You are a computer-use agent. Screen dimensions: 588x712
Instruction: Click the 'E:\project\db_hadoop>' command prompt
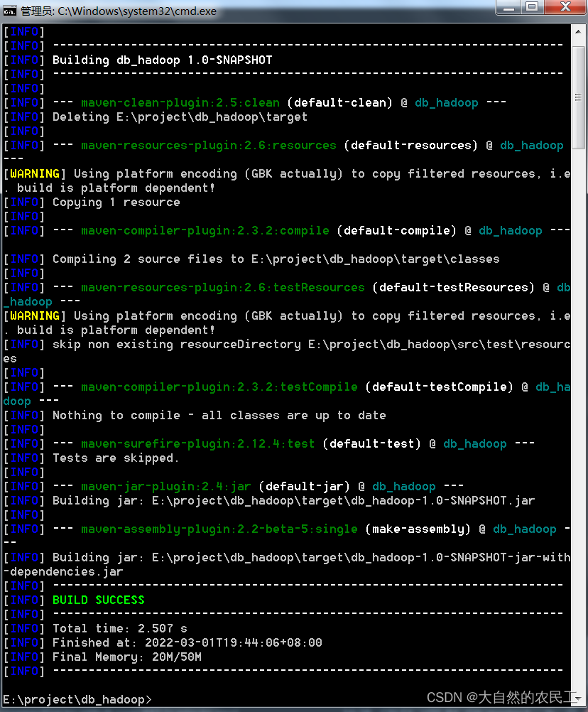click(77, 699)
